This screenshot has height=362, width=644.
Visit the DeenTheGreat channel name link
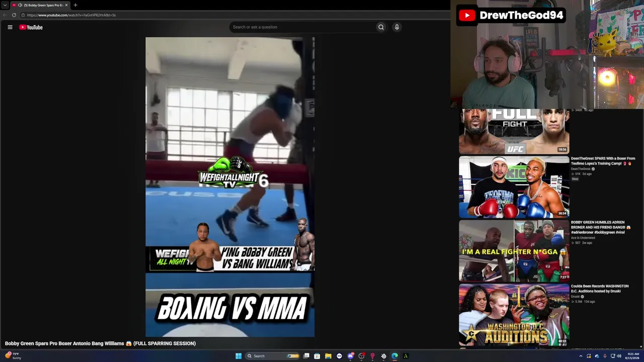(581, 169)
